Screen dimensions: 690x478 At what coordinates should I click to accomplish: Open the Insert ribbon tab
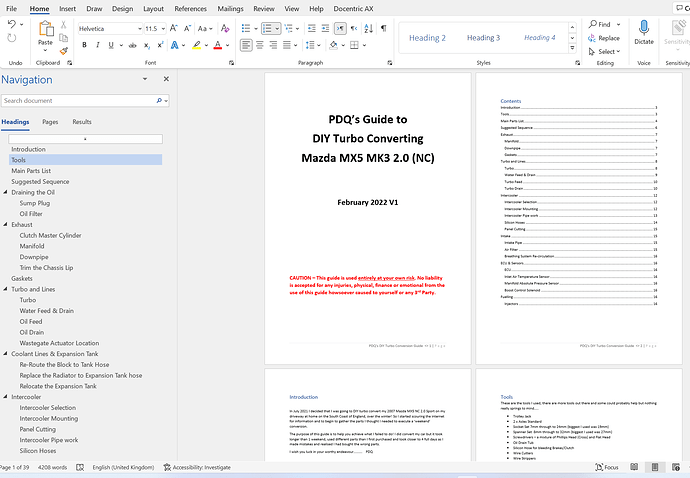click(67, 8)
